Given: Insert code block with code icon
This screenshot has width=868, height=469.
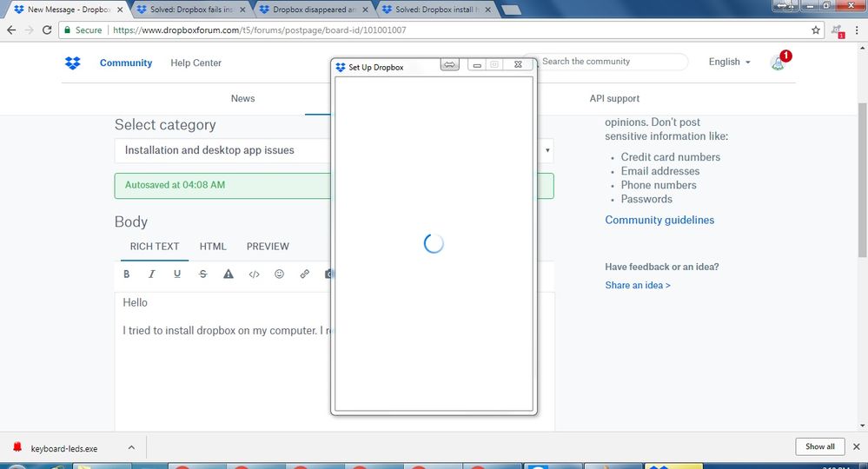Looking at the screenshot, I should coord(255,274).
